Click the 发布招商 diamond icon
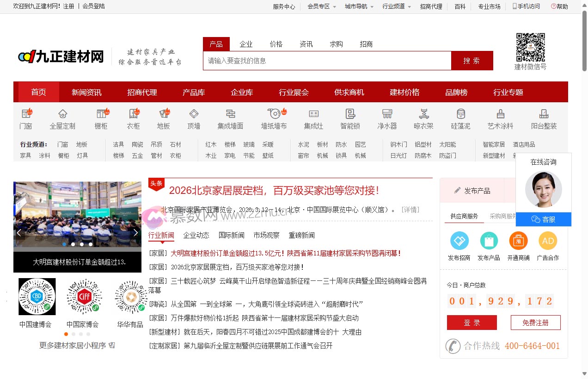Screen dimensions: 588x379 459,241
